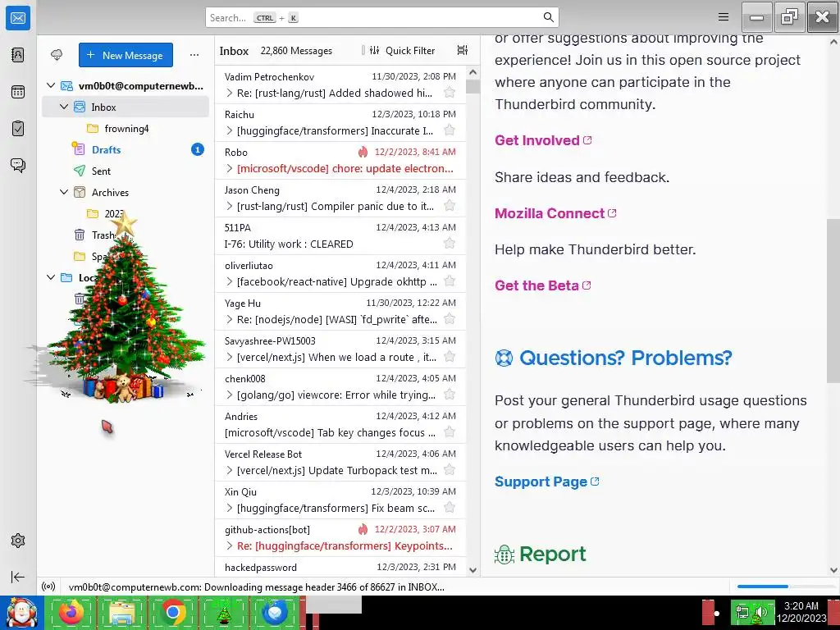Screen dimensions: 840x630
Task: Star the chenk008 golang message
Action: coord(450,395)
